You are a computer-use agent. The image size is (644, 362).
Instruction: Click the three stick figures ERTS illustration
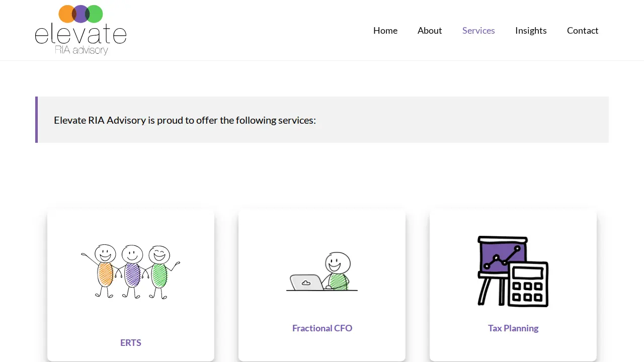tap(131, 271)
